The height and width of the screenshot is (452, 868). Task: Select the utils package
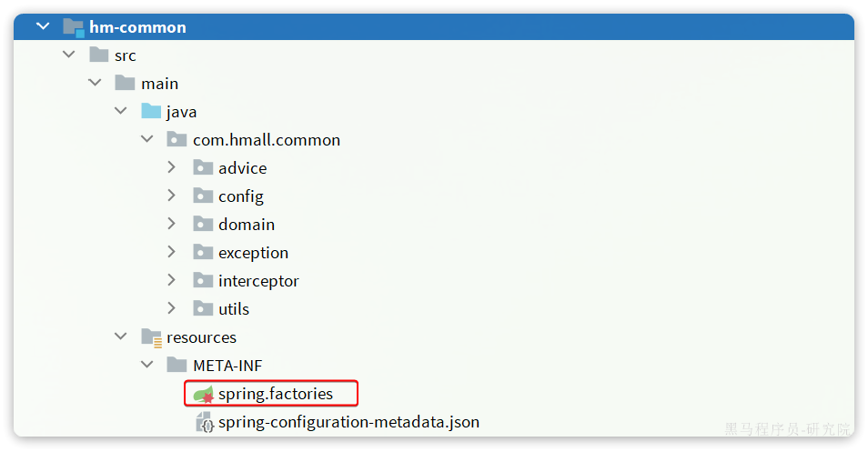tap(233, 309)
